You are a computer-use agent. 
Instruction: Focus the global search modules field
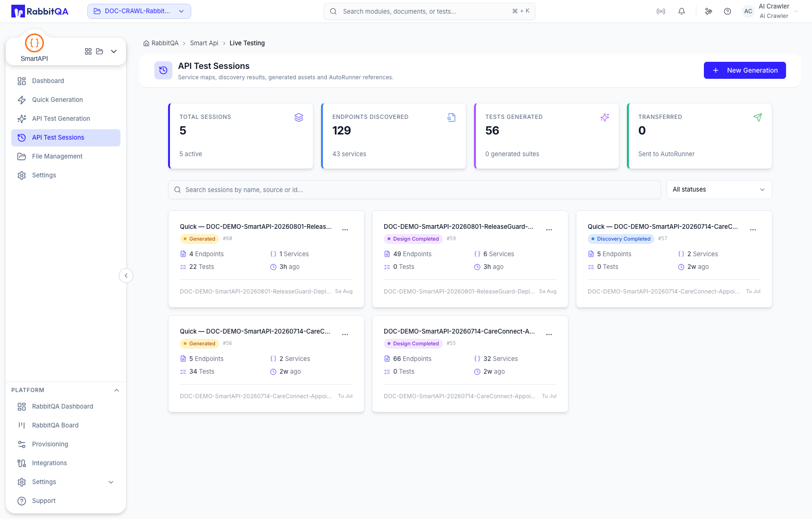pyautogui.click(x=429, y=11)
